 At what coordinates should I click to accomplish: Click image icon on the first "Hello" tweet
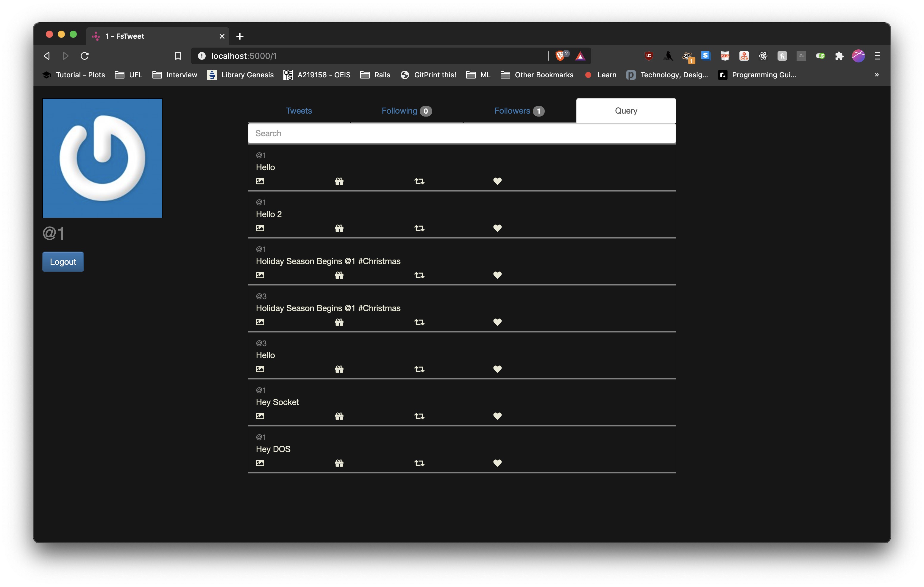point(260,181)
